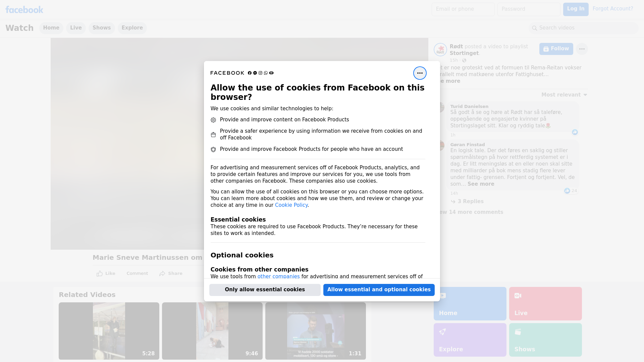Click the 1h timestamp on Turid's comment

[x=453, y=135]
